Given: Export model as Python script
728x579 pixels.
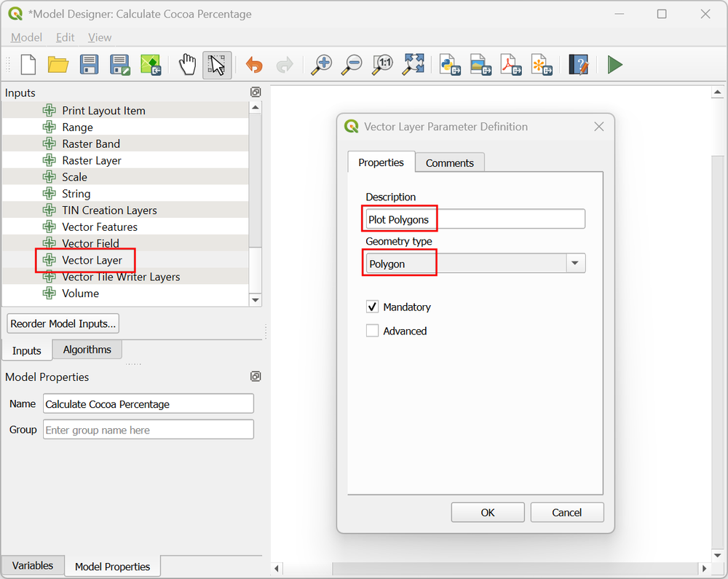Looking at the screenshot, I should 450,65.
